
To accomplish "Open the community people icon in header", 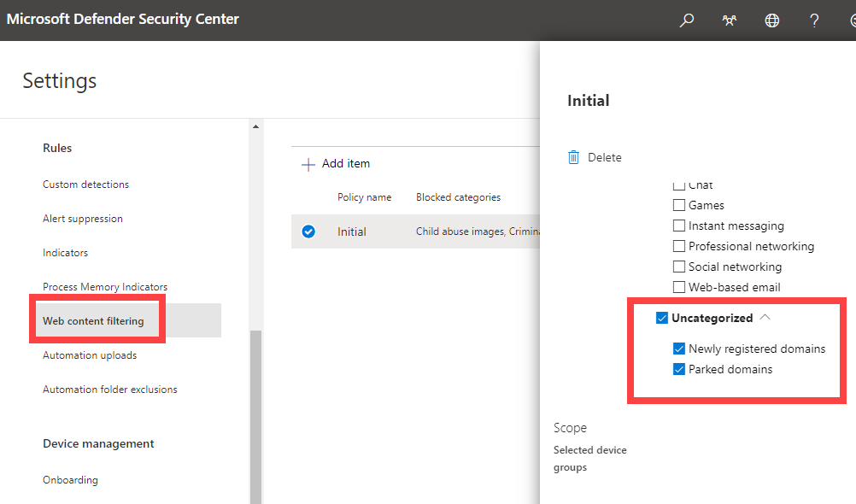I will coord(730,21).
